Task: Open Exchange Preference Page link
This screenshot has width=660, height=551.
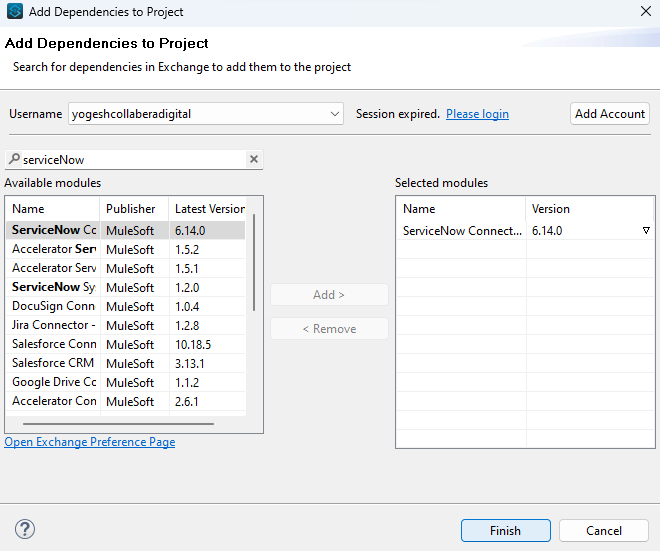Action: (x=90, y=442)
